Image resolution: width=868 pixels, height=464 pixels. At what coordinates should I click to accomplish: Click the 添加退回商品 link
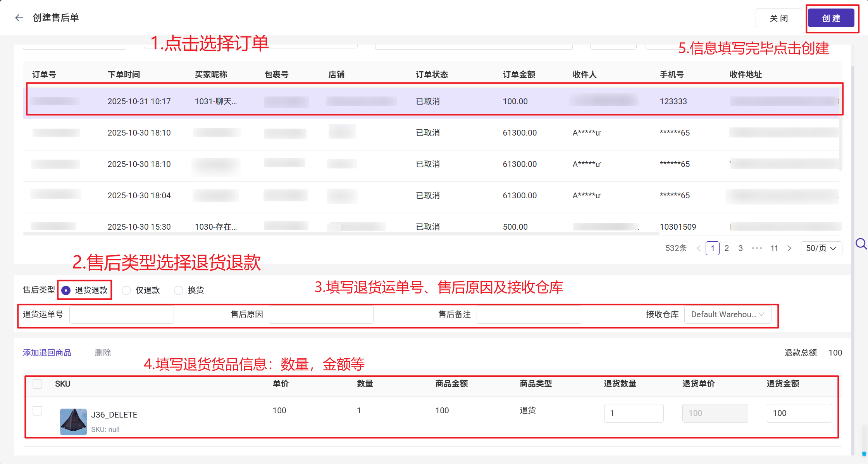coord(47,352)
